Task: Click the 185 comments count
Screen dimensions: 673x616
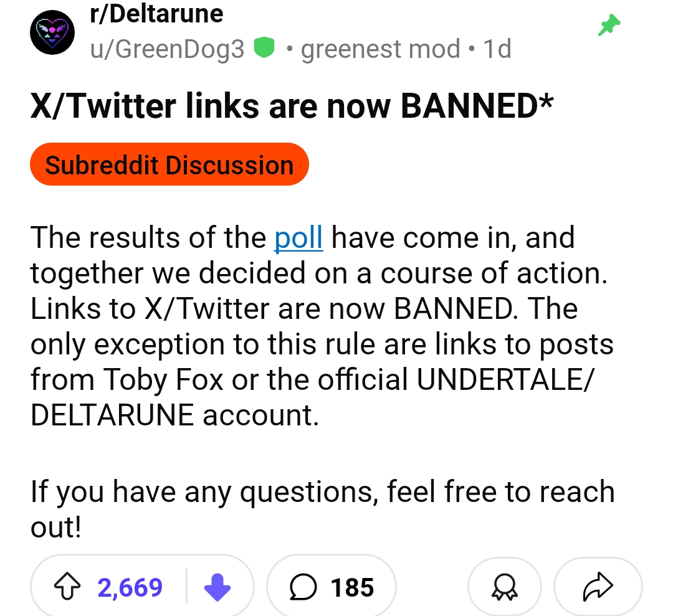Action: 352,587
